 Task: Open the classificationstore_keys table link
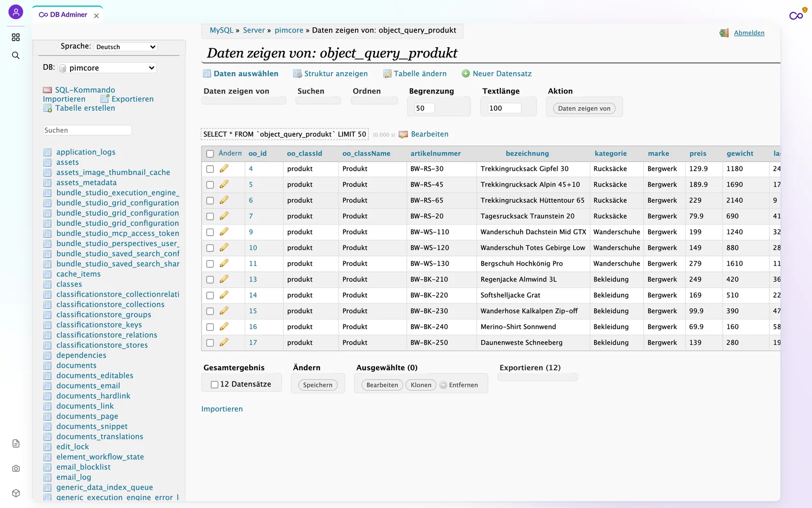pyautogui.click(x=99, y=325)
